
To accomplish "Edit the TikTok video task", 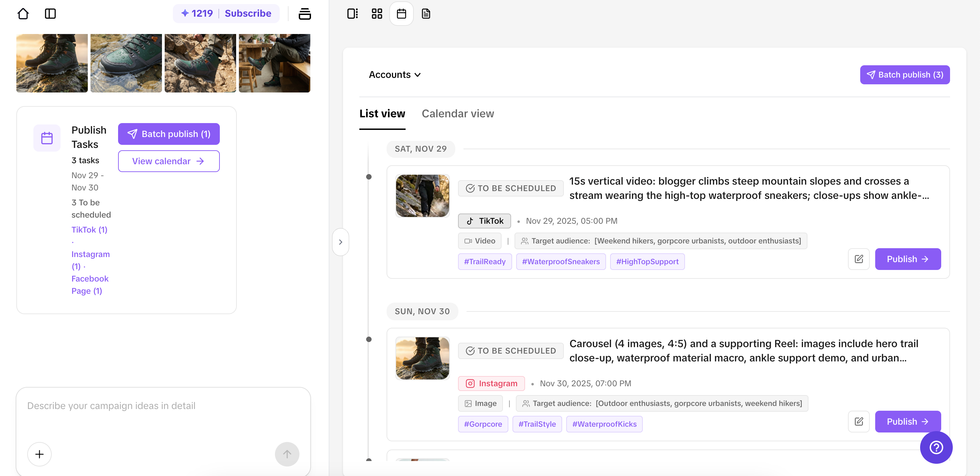I will 858,259.
